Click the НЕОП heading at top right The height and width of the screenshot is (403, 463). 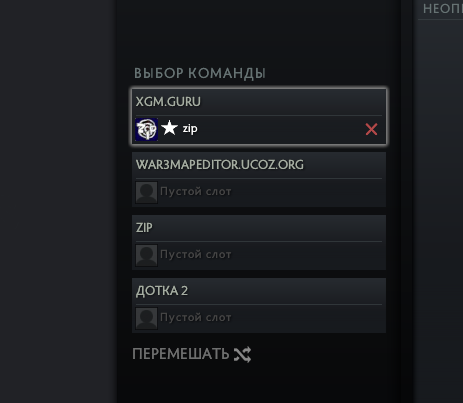coord(443,9)
